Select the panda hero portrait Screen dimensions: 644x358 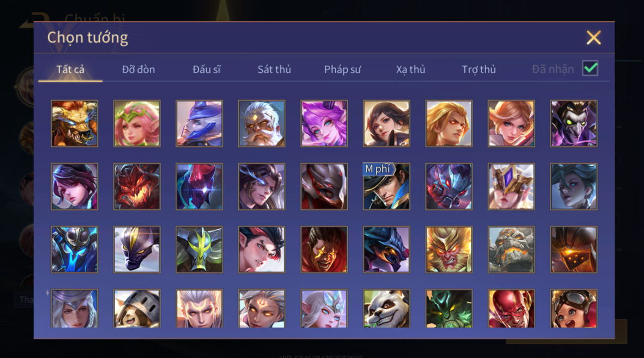(386, 309)
